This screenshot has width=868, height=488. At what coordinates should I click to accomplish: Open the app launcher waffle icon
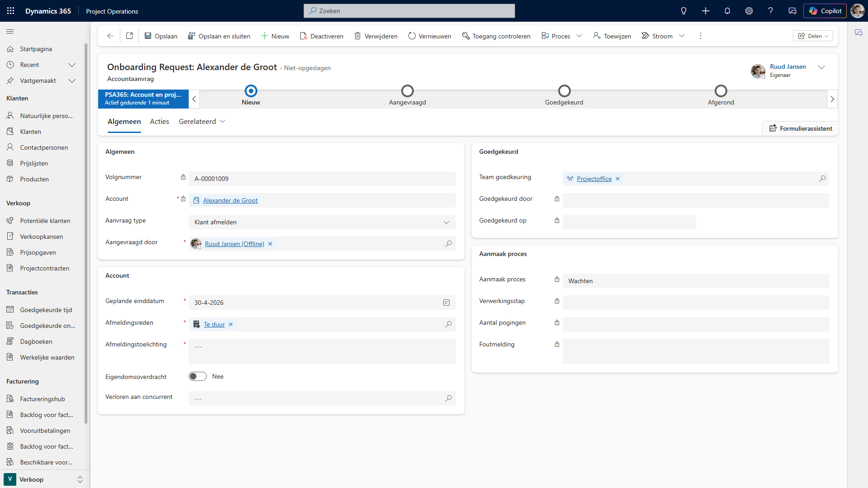[11, 11]
